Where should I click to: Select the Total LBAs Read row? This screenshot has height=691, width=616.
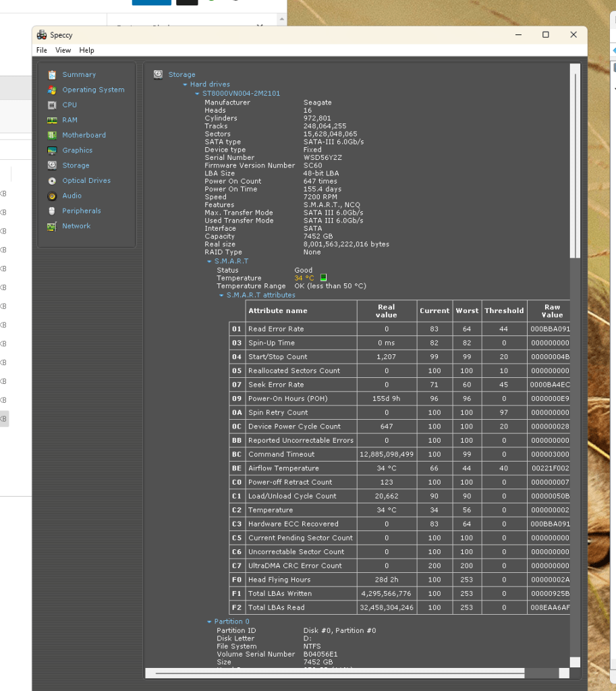coord(399,607)
